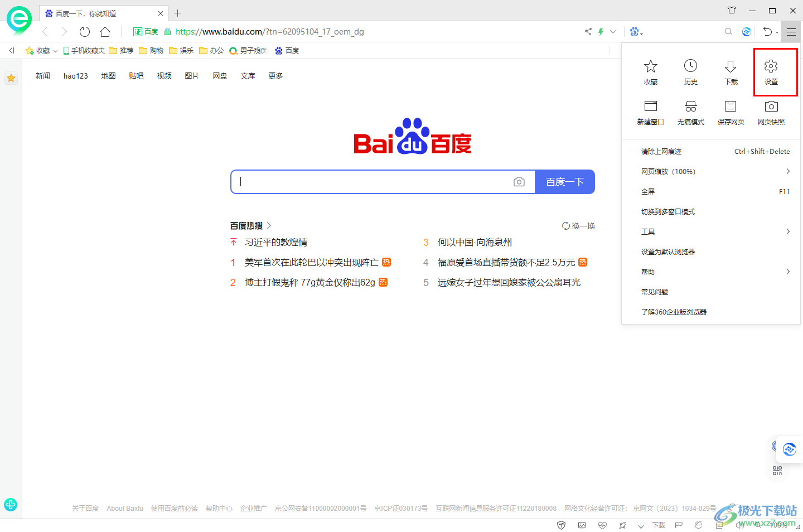The width and height of the screenshot is (803, 532).
Task: Click the 百度一下 search button
Action: [x=565, y=182]
